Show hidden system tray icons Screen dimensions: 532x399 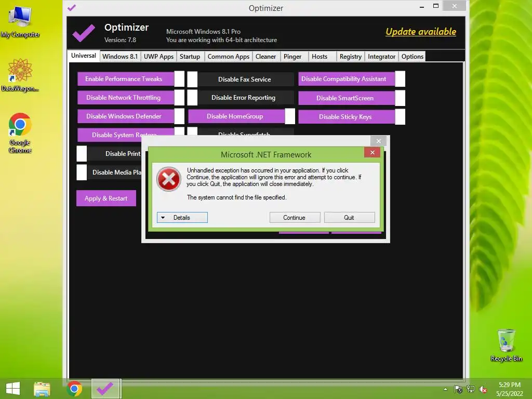pyautogui.click(x=445, y=389)
